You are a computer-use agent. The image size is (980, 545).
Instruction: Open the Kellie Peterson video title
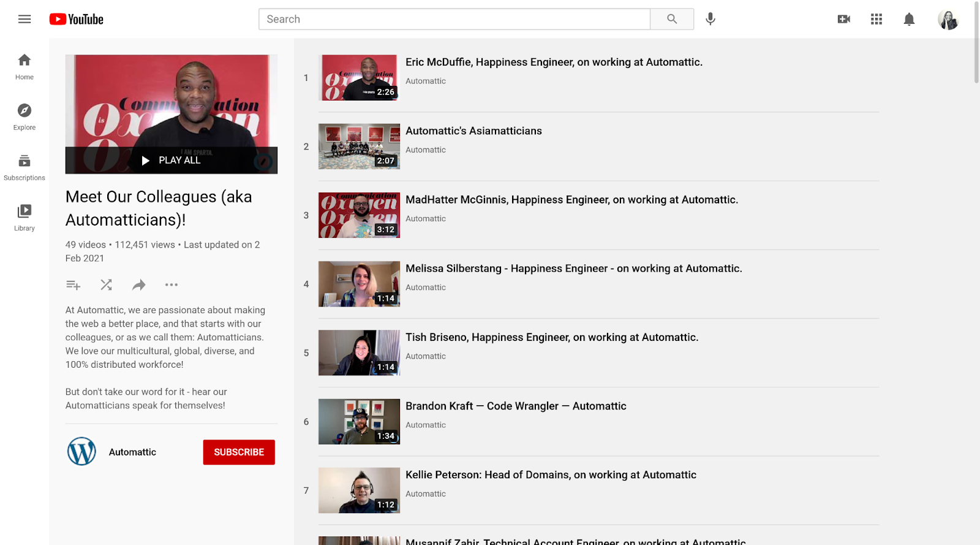tap(551, 474)
